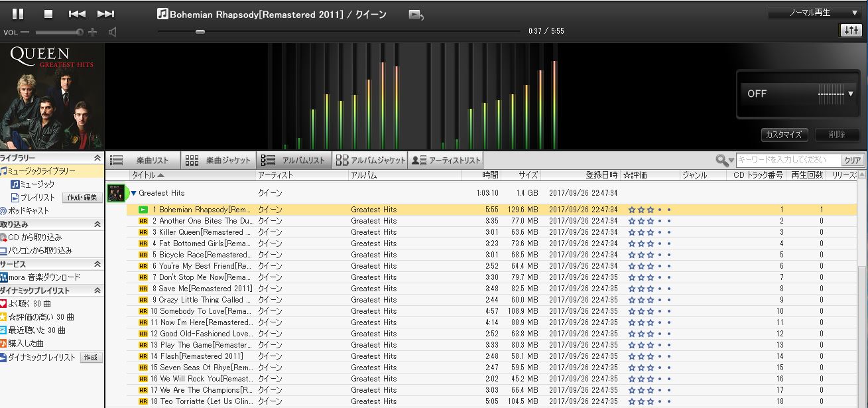
Task: Open the ノーマル再生 playback mode dropdown
Action: click(x=814, y=13)
